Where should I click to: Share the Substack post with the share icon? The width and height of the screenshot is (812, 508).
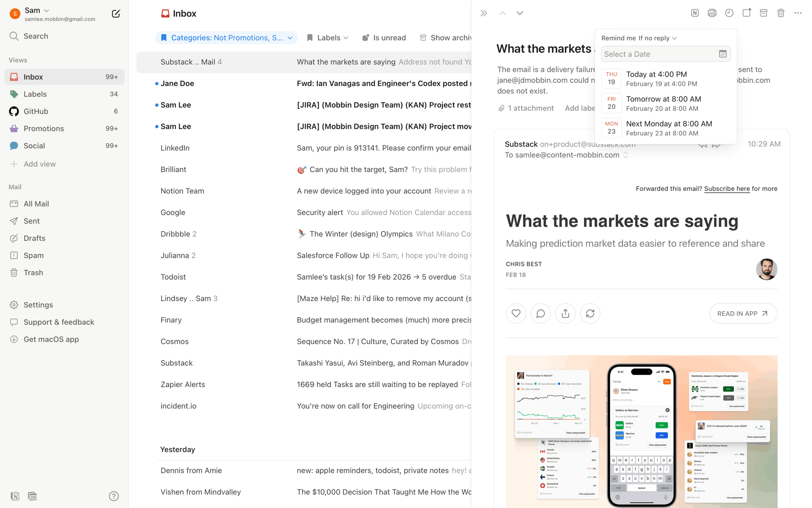click(x=565, y=314)
